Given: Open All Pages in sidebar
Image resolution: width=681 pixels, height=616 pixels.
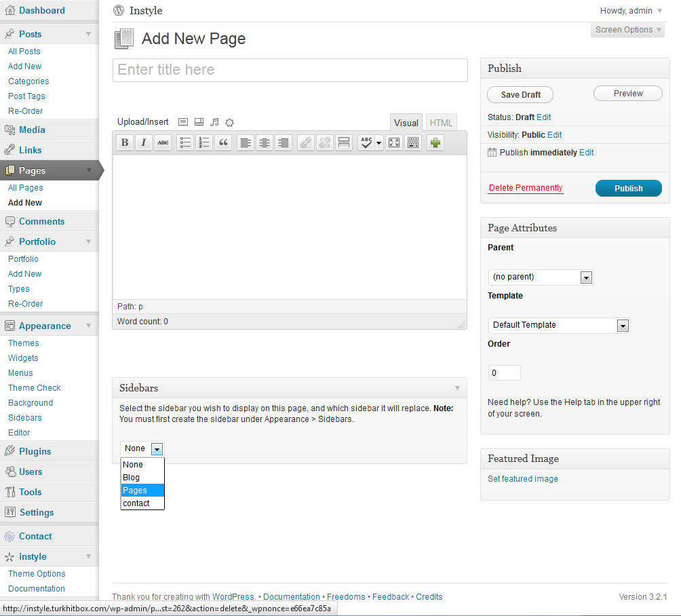Looking at the screenshot, I should (26, 188).
